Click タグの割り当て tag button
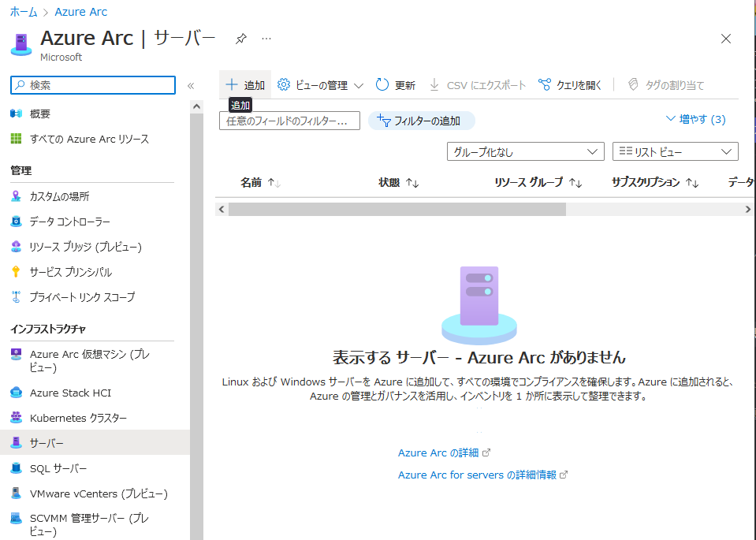Viewport: 756px width, 540px height. point(666,85)
